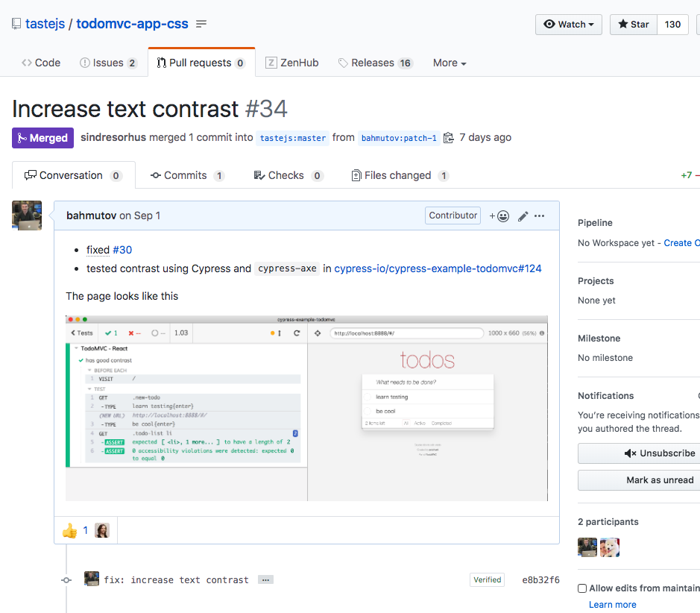Click the 'on Sep 1' comment timestamp
Screen dimensions: 700x613
pyautogui.click(x=140, y=216)
